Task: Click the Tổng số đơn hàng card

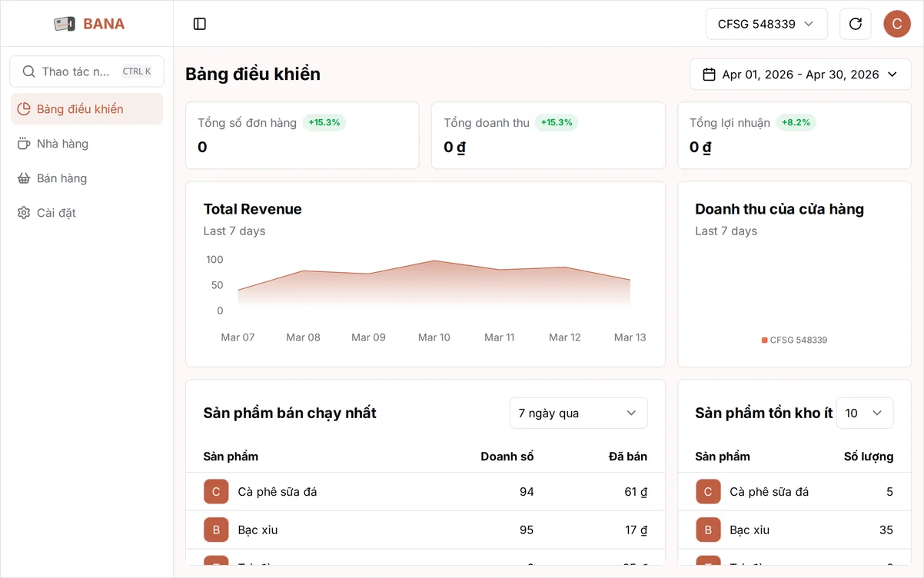Action: point(302,135)
